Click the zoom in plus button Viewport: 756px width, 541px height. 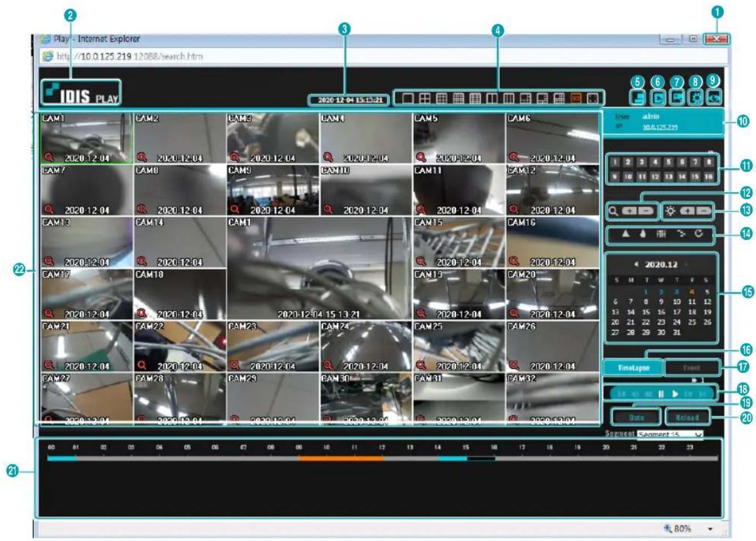pyautogui.click(x=629, y=211)
